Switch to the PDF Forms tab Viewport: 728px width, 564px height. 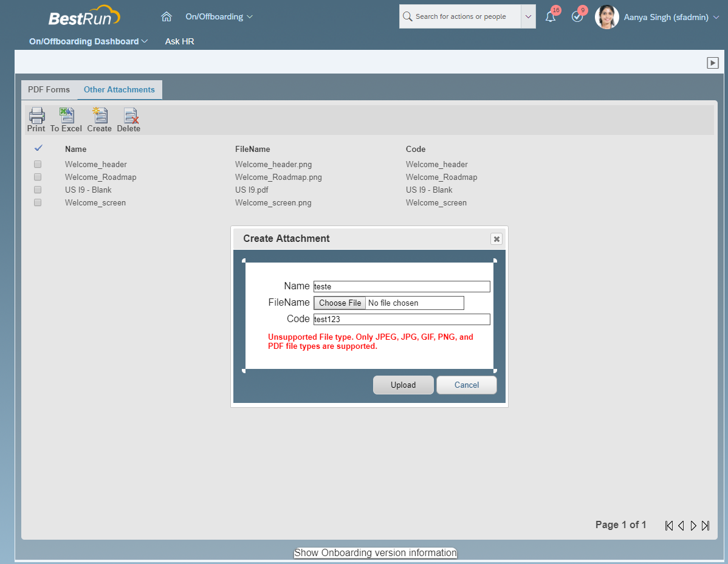(49, 89)
